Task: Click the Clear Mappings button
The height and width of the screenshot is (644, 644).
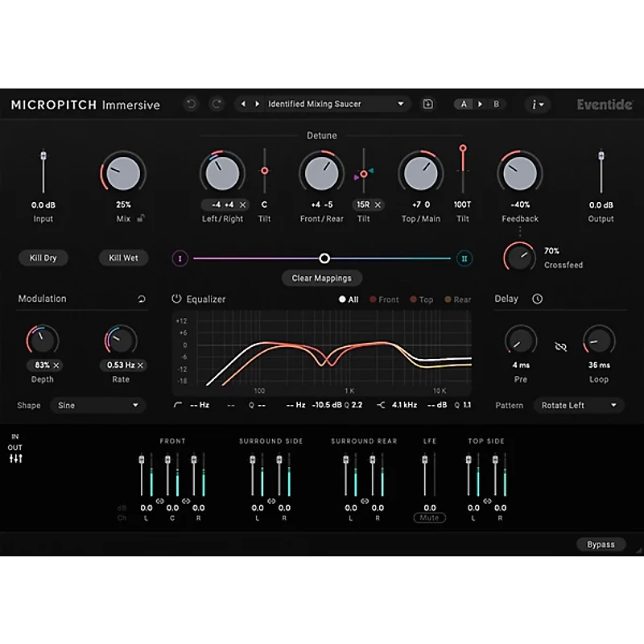Action: coord(321,278)
